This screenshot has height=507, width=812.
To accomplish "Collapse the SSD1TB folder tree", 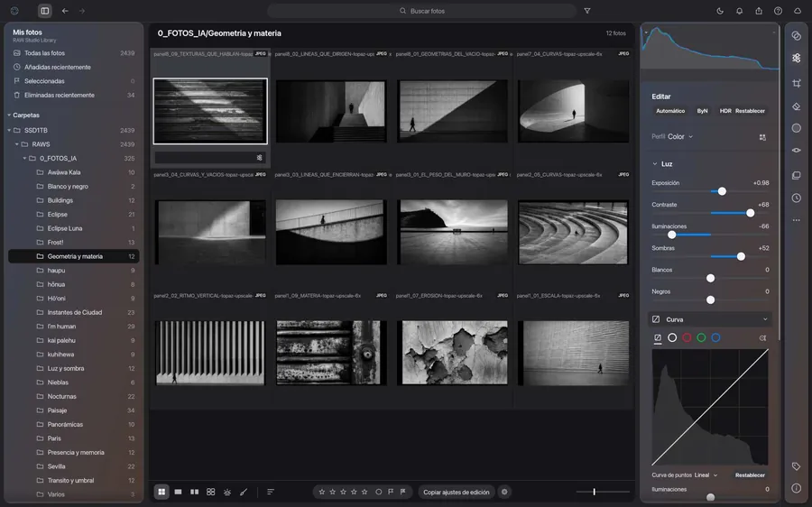I will (x=9, y=130).
